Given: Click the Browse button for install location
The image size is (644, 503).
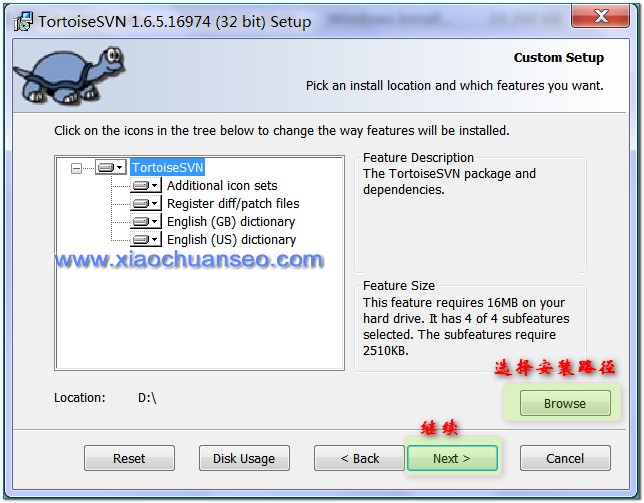Looking at the screenshot, I should (x=565, y=403).
